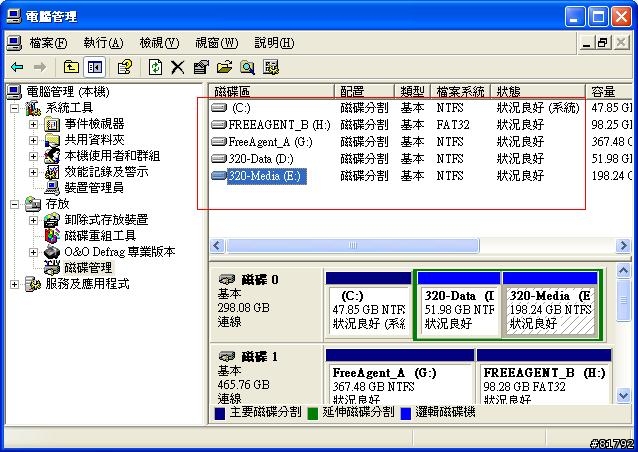Click the FreeAgent_A (G:) partition block
Screen dimensions: 638x452
(x=400, y=376)
